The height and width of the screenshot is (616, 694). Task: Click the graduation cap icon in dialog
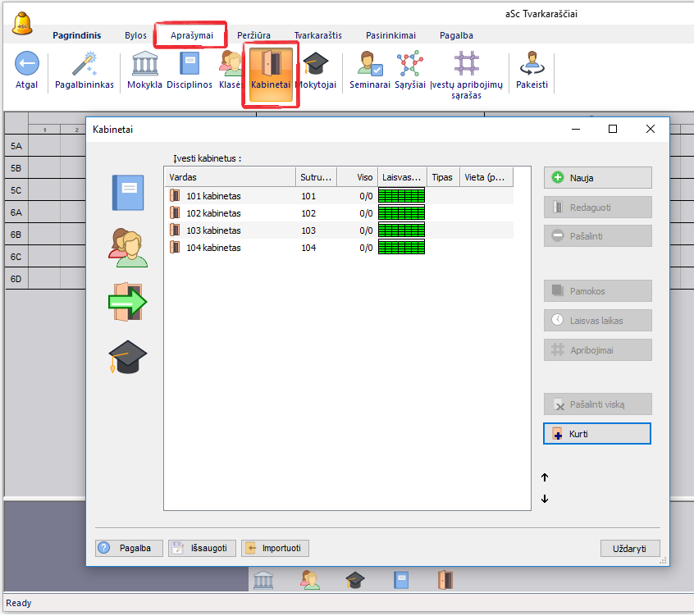point(128,357)
